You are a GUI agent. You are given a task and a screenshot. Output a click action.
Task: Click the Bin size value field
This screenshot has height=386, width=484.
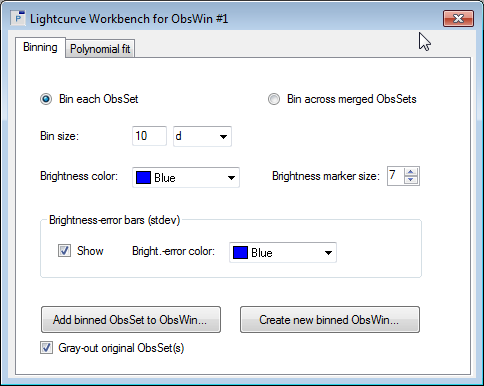click(149, 136)
